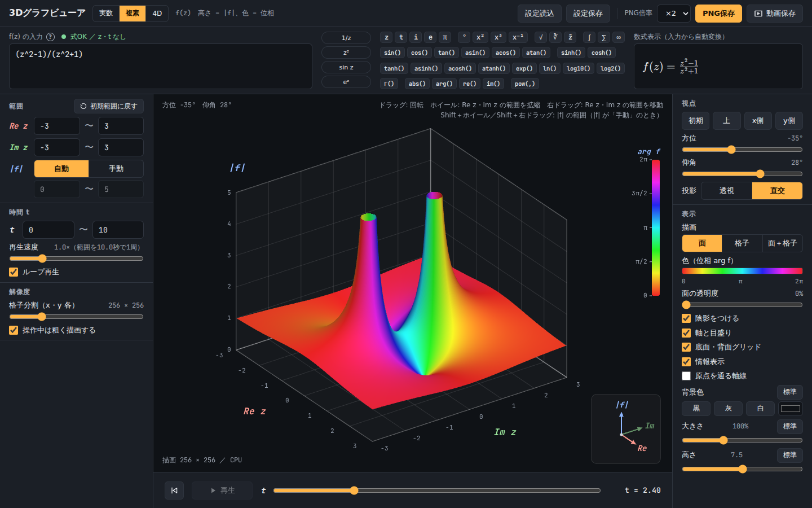The width and height of the screenshot is (812, 508).
Task: Disable the loop playback checkbox
Action: pos(14,272)
